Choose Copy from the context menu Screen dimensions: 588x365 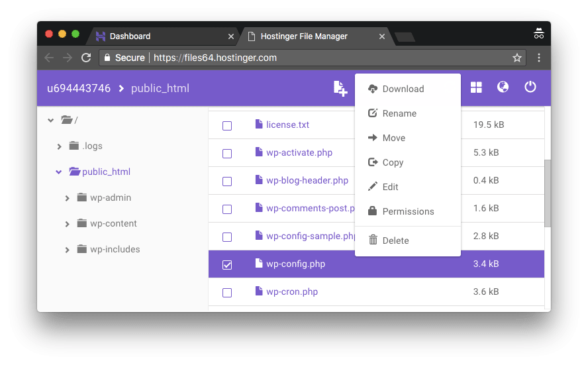(x=408, y=162)
